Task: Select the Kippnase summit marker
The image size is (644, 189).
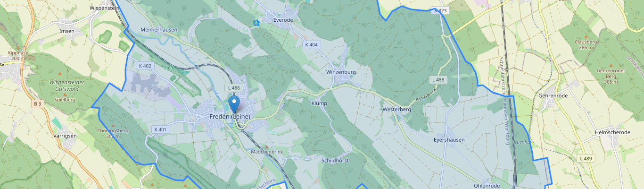Action: coord(18,47)
